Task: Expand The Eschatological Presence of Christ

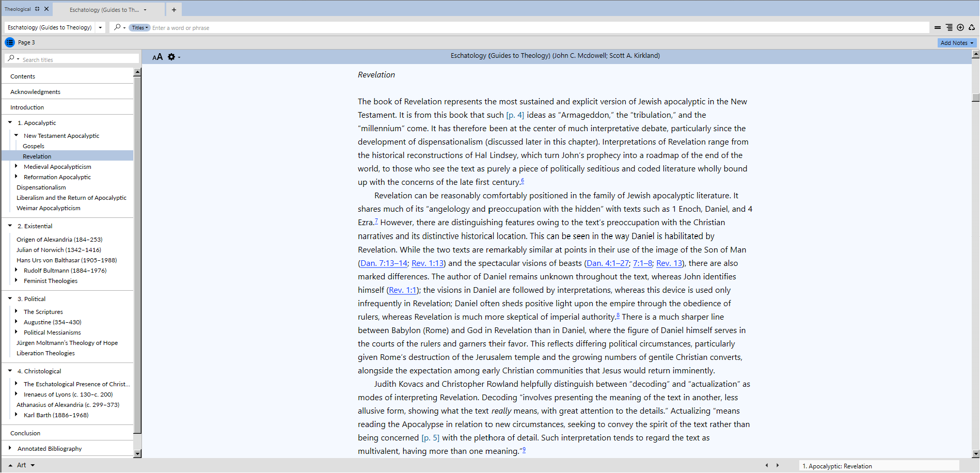Action: [16, 384]
